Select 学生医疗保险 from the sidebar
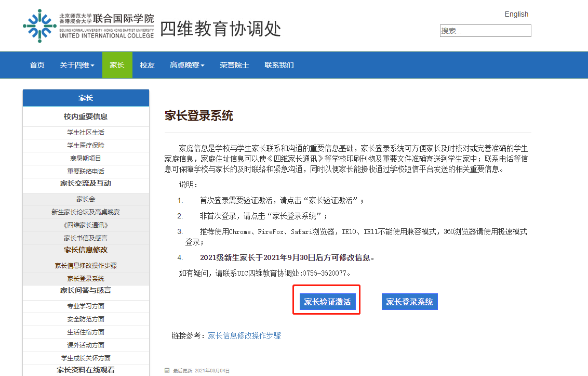Screen dimensions: 588x376 (x=86, y=146)
